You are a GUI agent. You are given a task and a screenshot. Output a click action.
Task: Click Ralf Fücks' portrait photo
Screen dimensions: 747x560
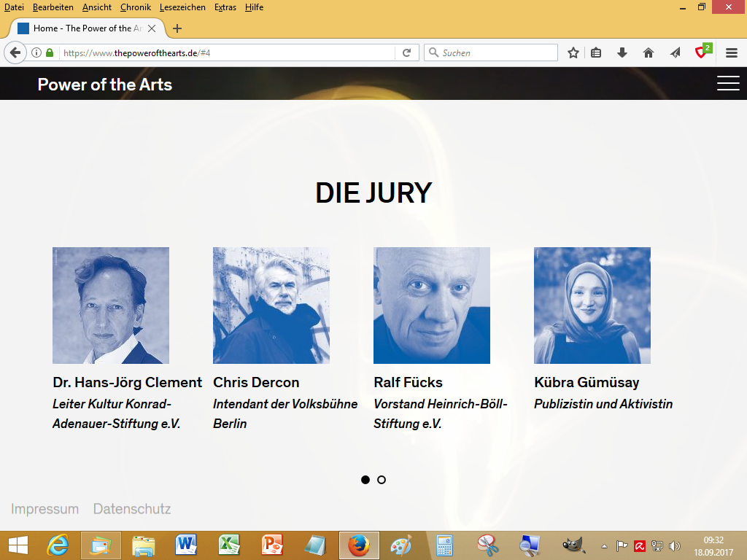432,306
